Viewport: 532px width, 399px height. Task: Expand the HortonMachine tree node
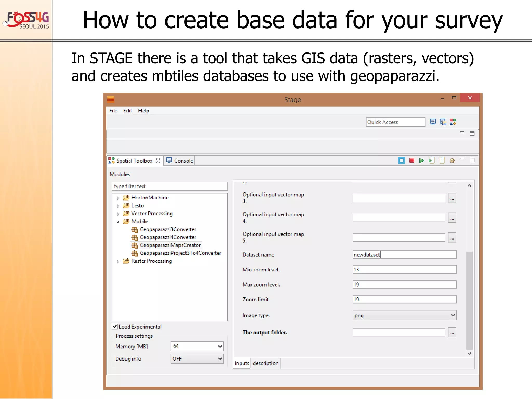point(118,198)
